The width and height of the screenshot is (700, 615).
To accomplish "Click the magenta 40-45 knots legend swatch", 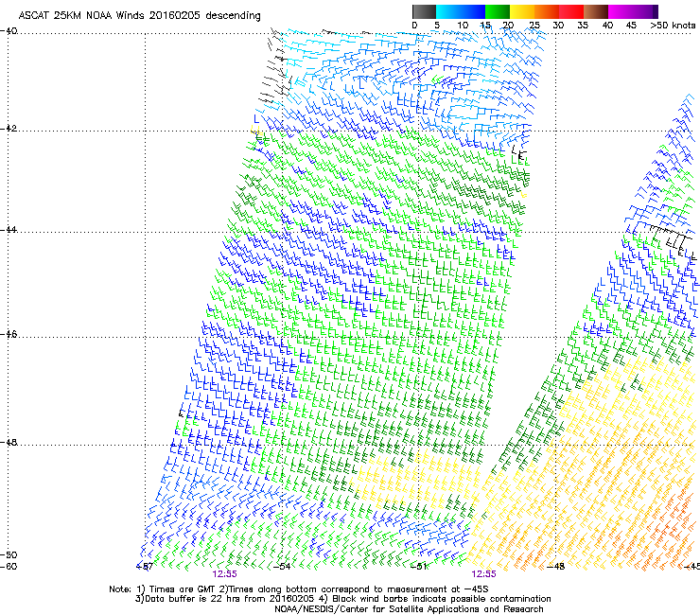I will 621,11.
